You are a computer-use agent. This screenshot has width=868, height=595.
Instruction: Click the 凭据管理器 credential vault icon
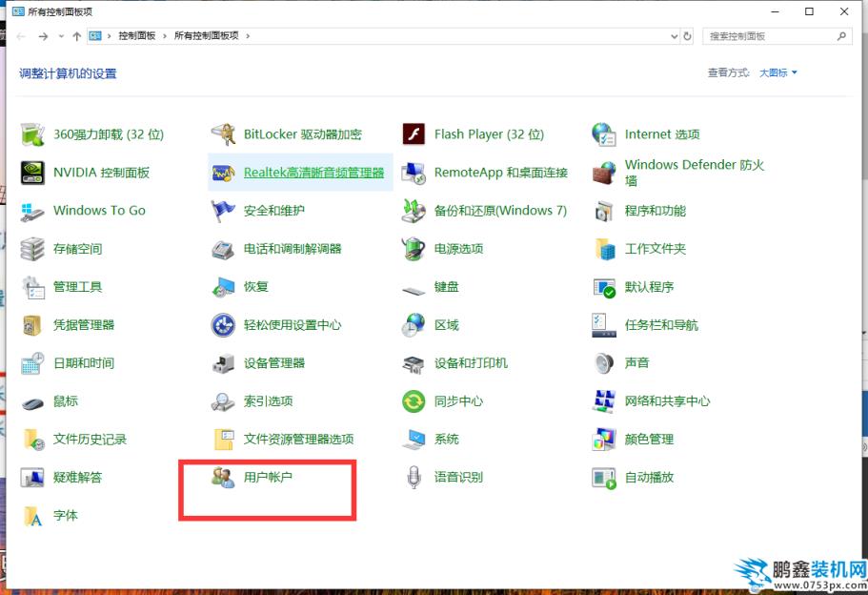tap(32, 325)
